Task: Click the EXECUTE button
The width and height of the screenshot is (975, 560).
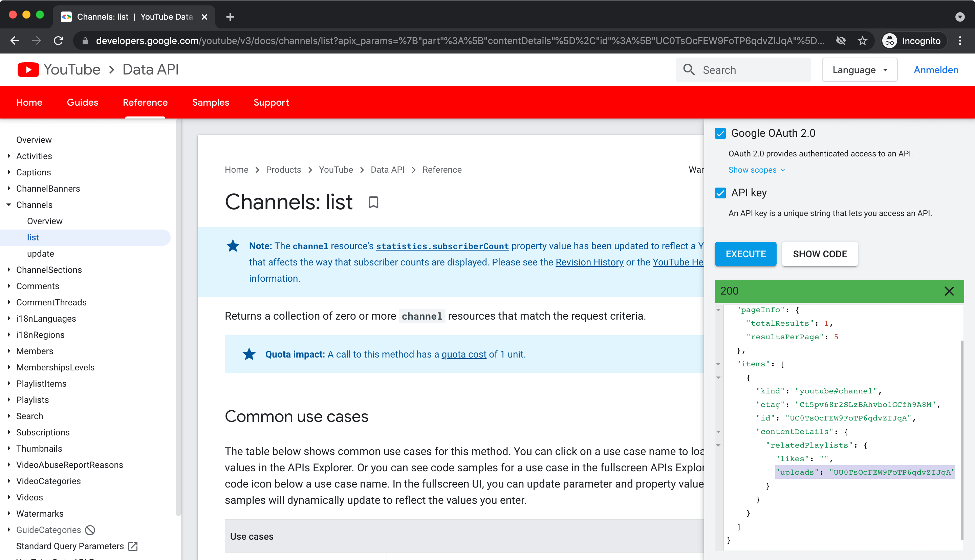Action: point(745,254)
